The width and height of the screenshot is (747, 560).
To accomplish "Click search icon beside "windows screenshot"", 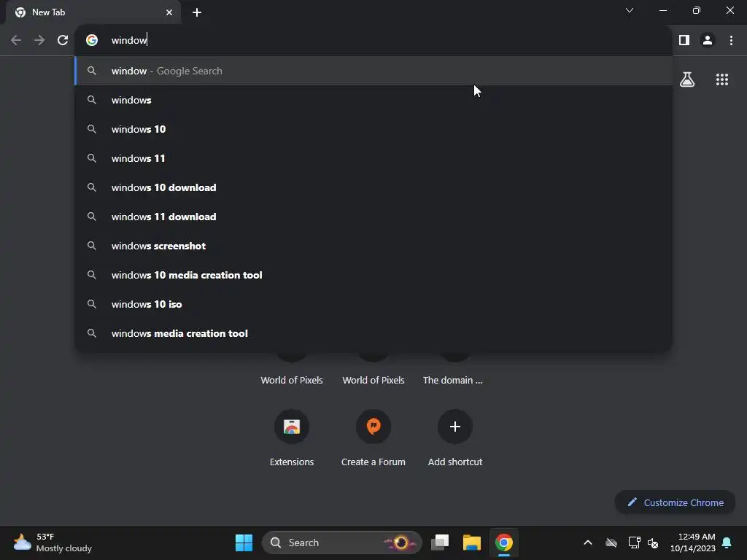I will click(92, 246).
